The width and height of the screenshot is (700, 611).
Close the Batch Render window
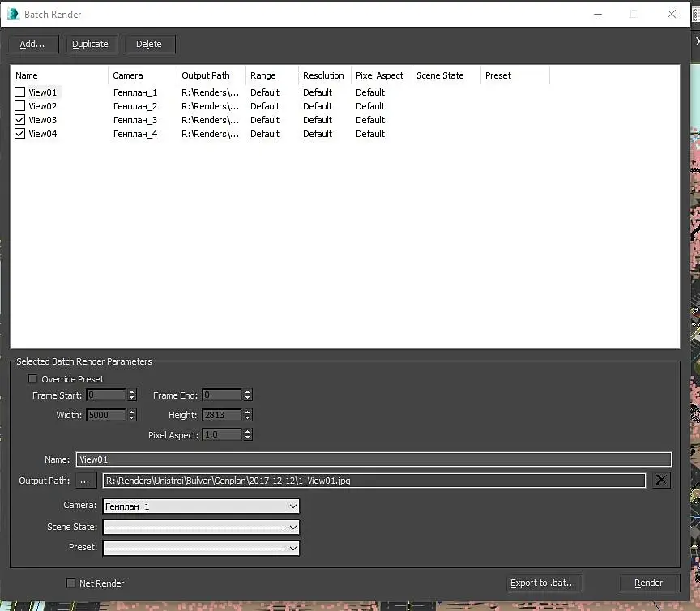672,14
